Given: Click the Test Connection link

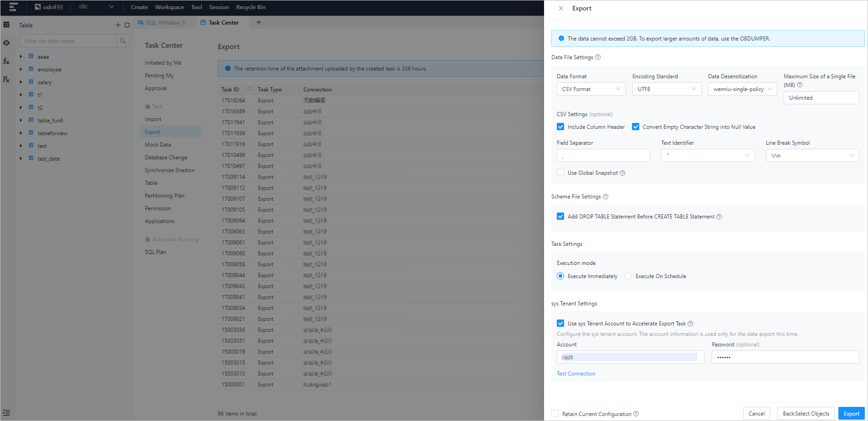Looking at the screenshot, I should pyautogui.click(x=576, y=374).
